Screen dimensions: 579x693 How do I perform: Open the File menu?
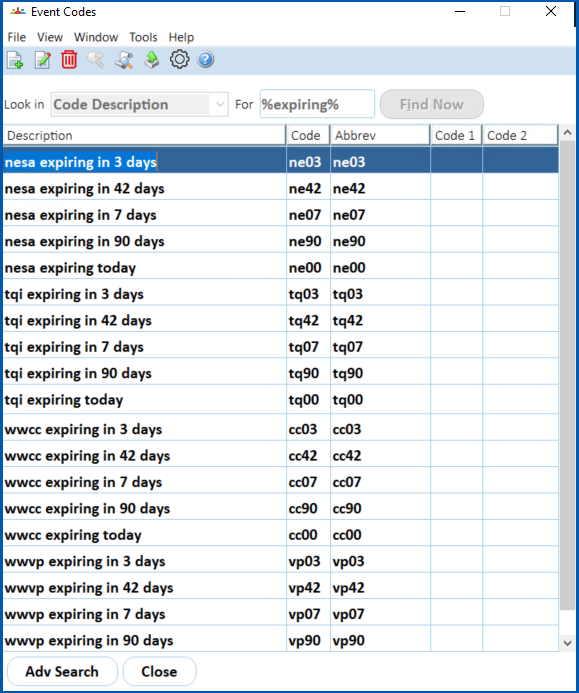(x=17, y=37)
